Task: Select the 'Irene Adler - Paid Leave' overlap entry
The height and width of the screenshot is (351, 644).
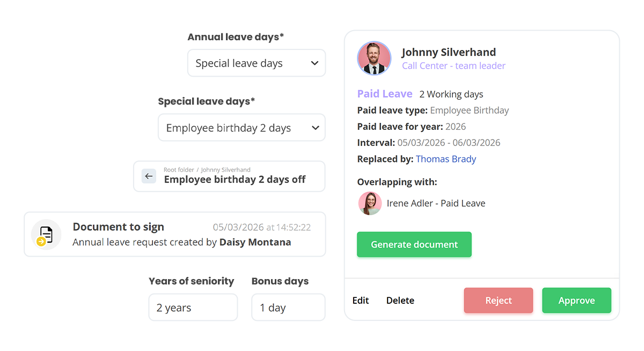Action: (436, 203)
